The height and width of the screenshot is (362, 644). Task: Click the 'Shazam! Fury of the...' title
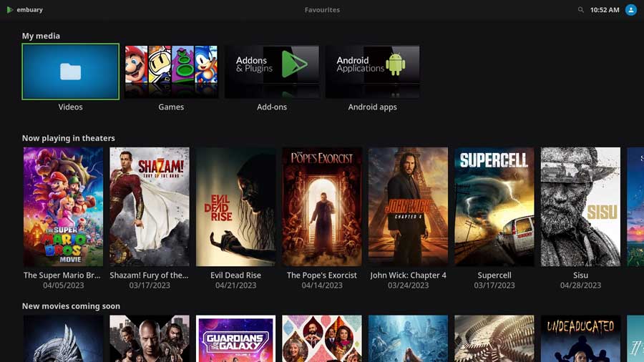(149, 275)
